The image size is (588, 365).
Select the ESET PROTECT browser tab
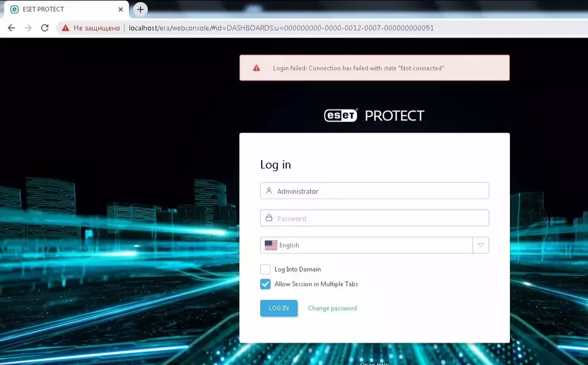coord(67,9)
